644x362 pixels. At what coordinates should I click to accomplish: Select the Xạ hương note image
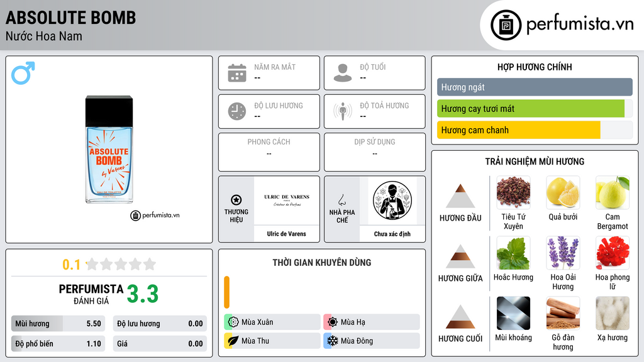tap(613, 313)
